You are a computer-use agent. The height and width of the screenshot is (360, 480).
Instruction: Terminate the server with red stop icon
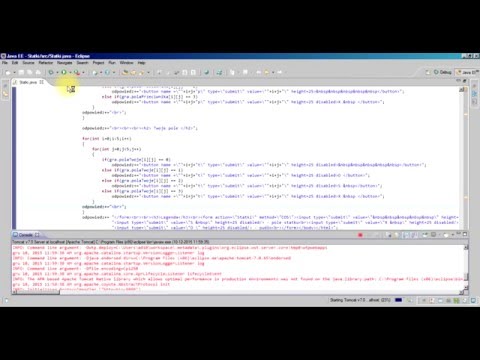coord(360,235)
